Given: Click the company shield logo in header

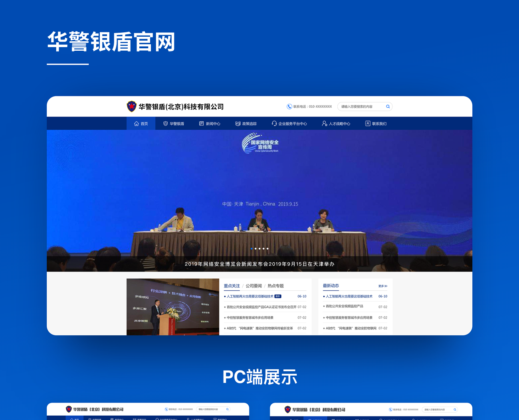Looking at the screenshot, I should (131, 107).
